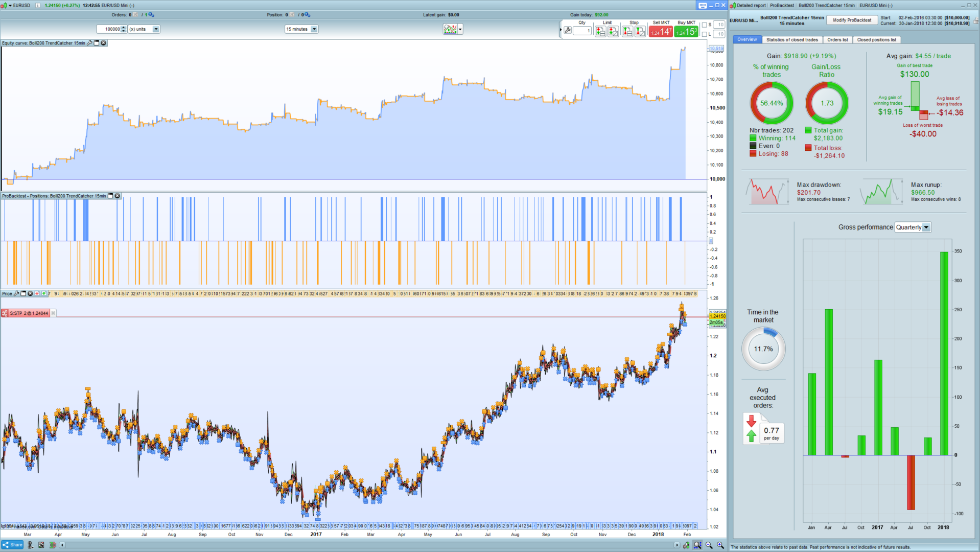The image size is (980, 552).
Task: Click the Gain/Loss Ratio 1.73 donut
Action: tap(827, 103)
